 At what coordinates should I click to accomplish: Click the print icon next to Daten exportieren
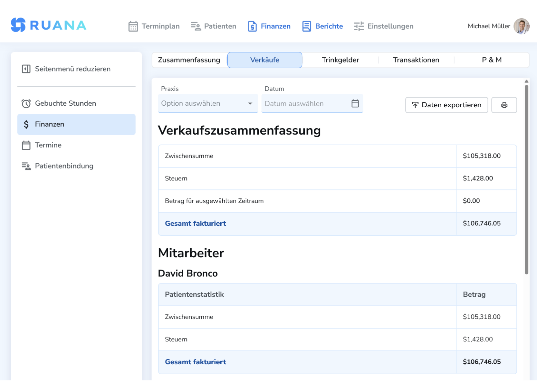[x=504, y=105]
